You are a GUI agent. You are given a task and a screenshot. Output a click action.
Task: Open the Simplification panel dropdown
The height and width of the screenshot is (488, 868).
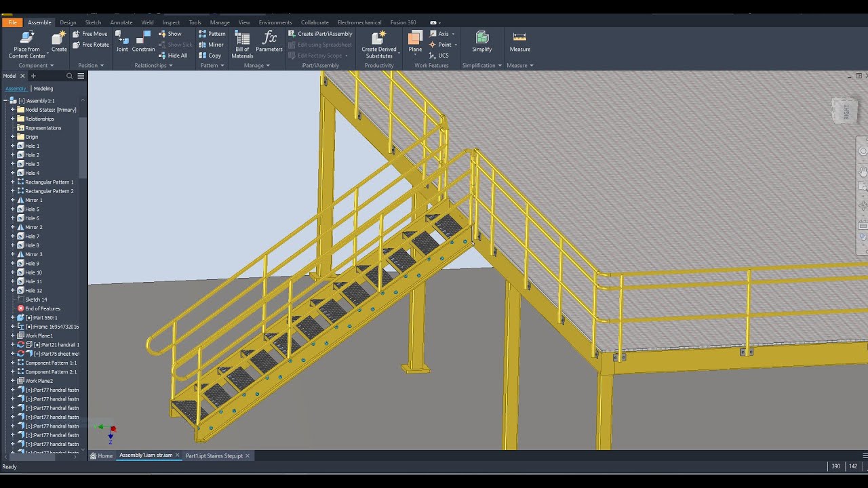tap(481, 66)
